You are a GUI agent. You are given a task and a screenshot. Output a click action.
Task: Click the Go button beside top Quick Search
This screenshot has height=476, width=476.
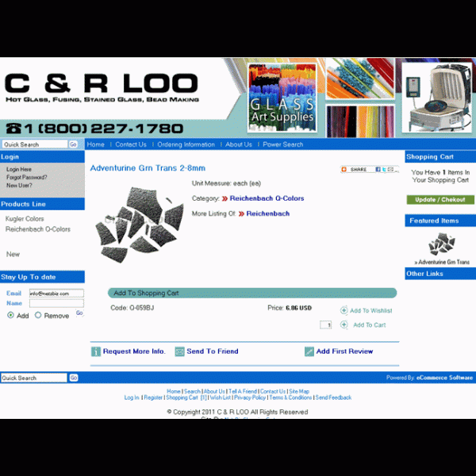(x=73, y=144)
